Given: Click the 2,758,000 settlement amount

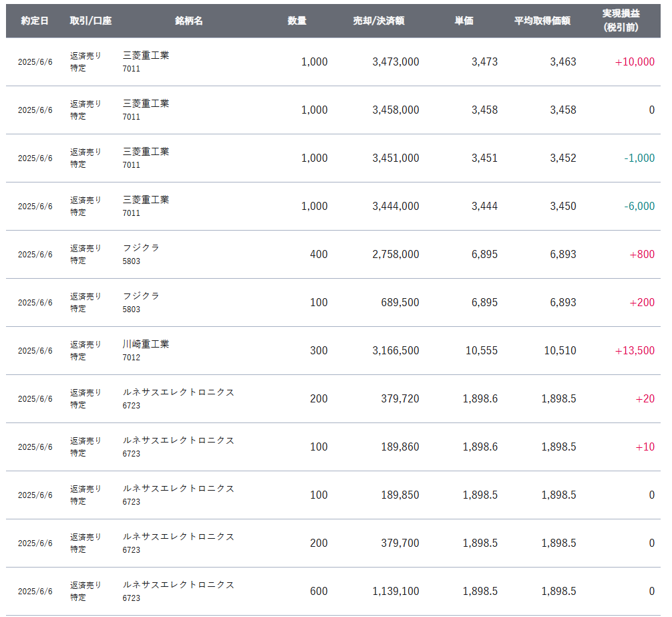Looking at the screenshot, I should coord(395,254).
